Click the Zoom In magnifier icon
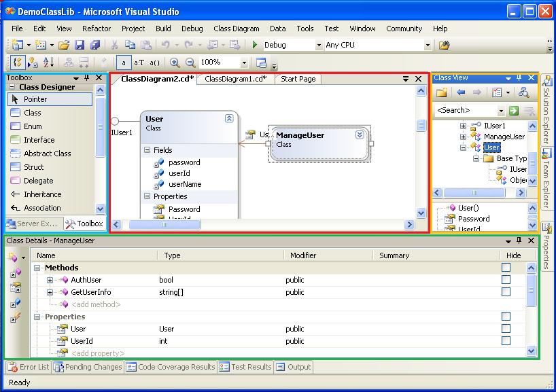The width and height of the screenshot is (556, 392). click(175, 63)
